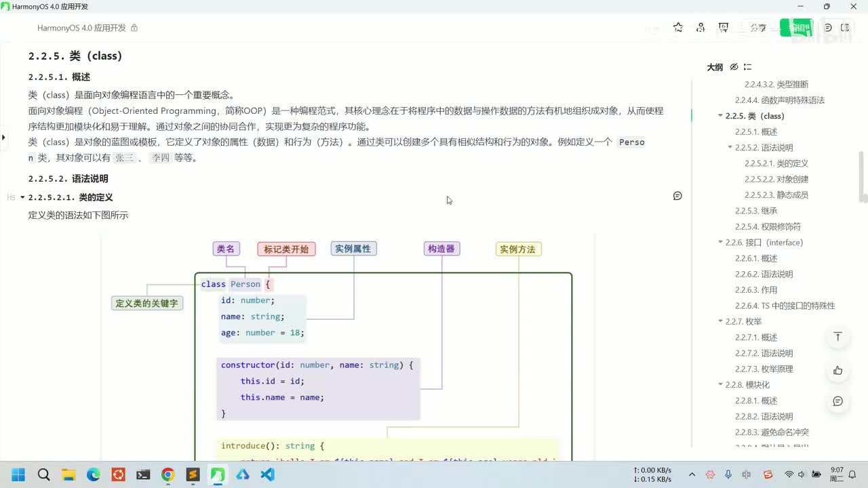Go to 2.2.4.3.2. 类型推断 in outline

click(776, 85)
